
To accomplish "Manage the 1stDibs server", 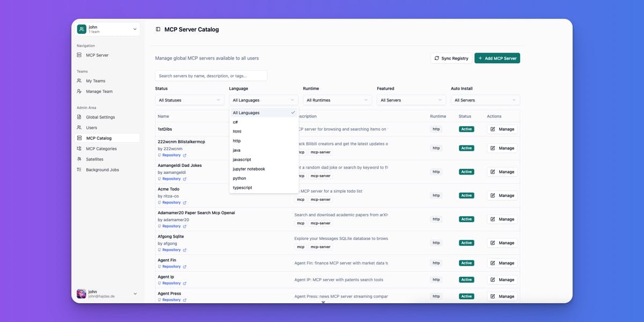I will (x=502, y=129).
